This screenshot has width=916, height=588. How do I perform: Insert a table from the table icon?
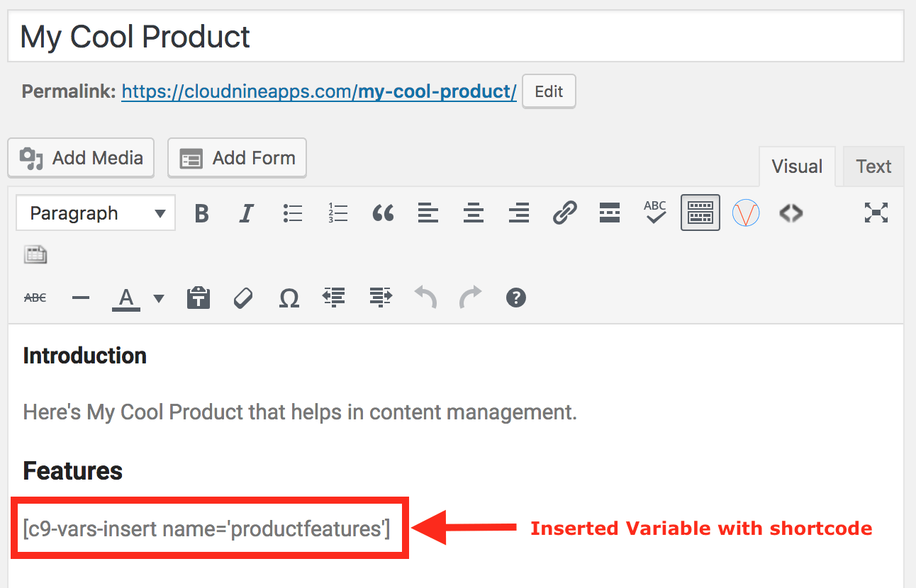click(35, 254)
